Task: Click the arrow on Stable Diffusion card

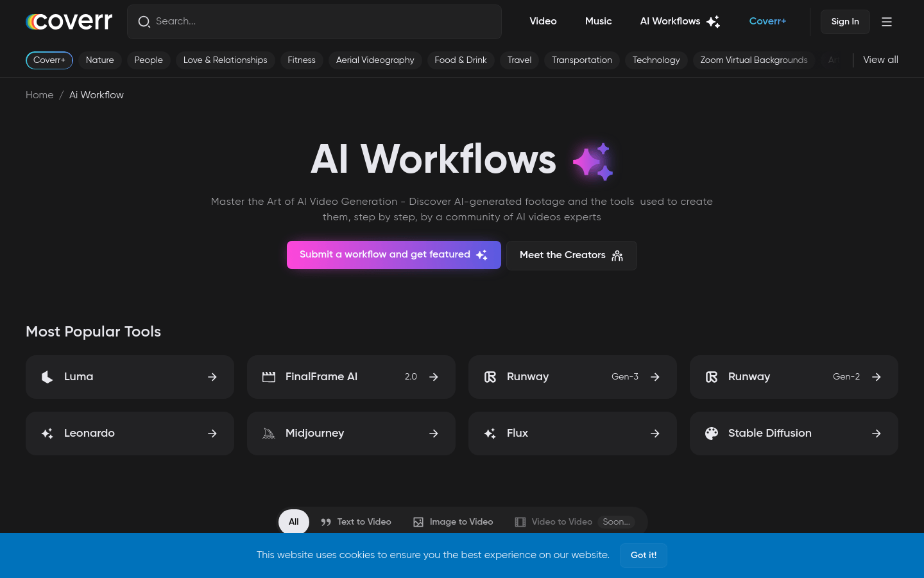Action: pos(877,433)
